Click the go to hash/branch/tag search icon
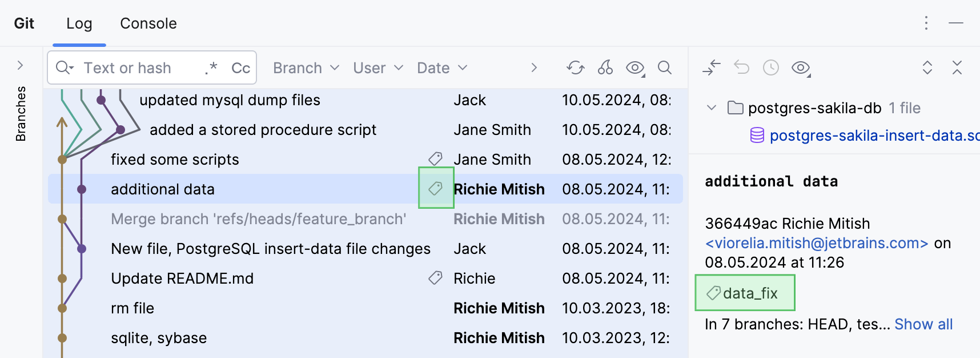The image size is (980, 358). pos(665,68)
